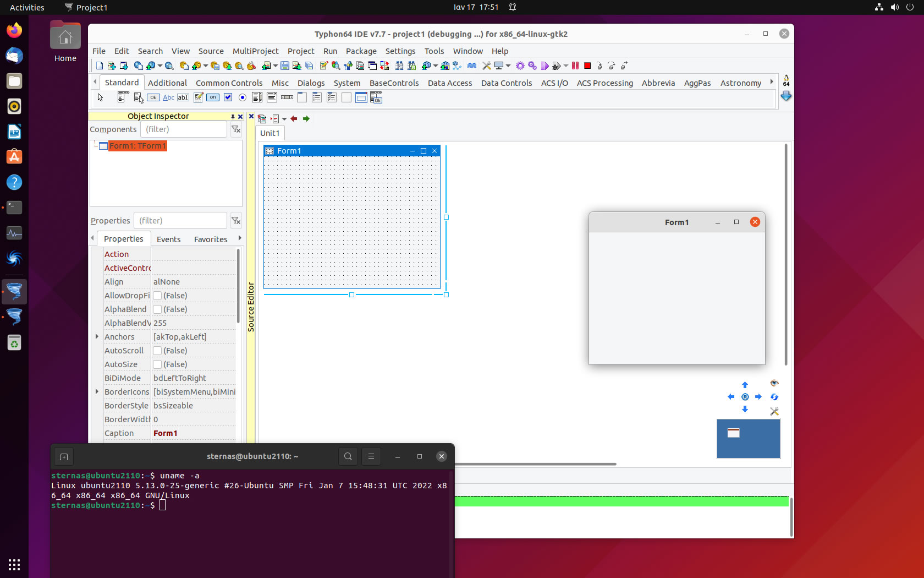Select the TFrame component on the palette

point(361,97)
